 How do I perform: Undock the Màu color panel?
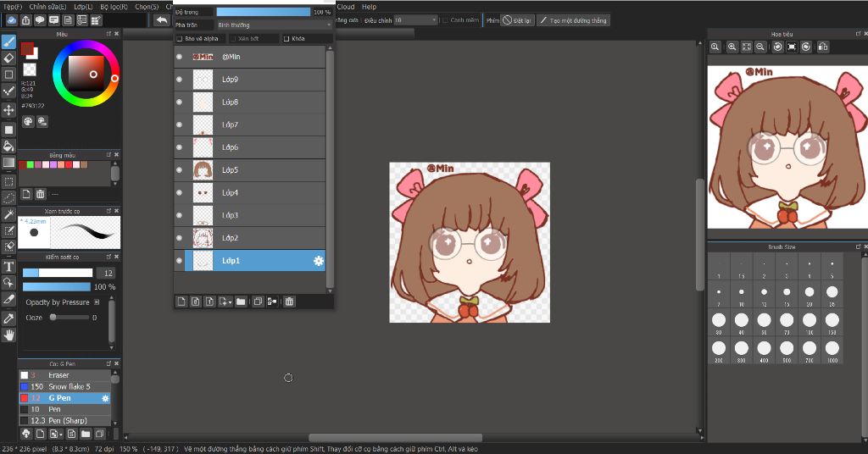tap(109, 34)
